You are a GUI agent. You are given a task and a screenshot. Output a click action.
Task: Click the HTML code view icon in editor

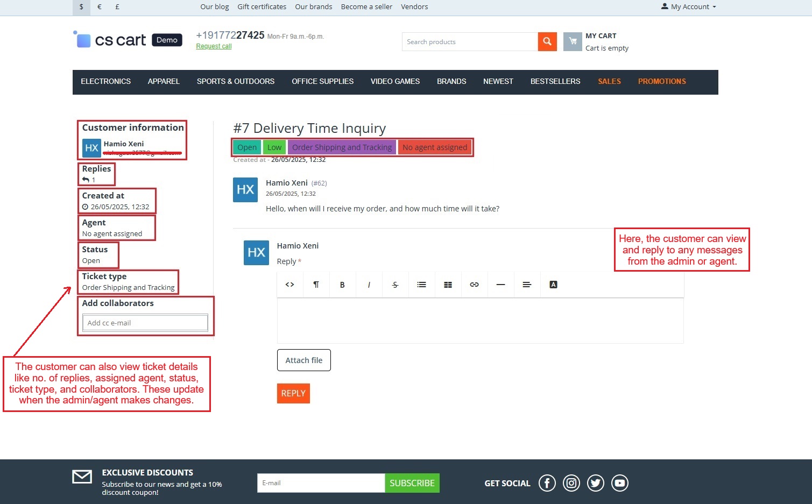point(290,285)
